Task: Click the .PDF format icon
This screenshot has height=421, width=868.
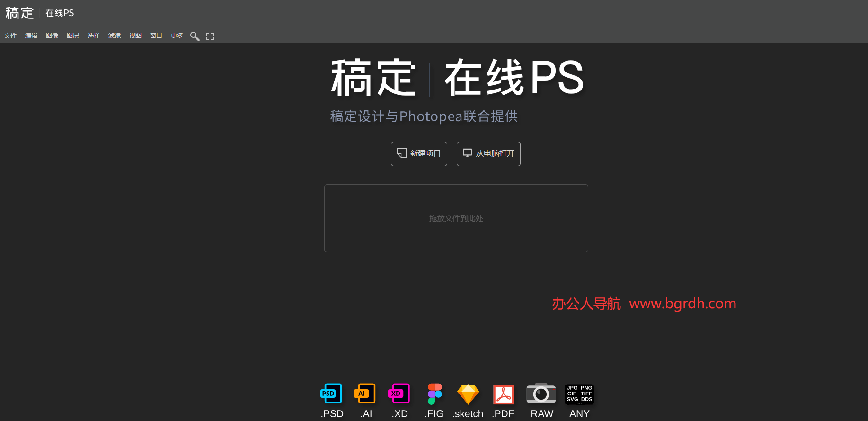Action: 504,394
